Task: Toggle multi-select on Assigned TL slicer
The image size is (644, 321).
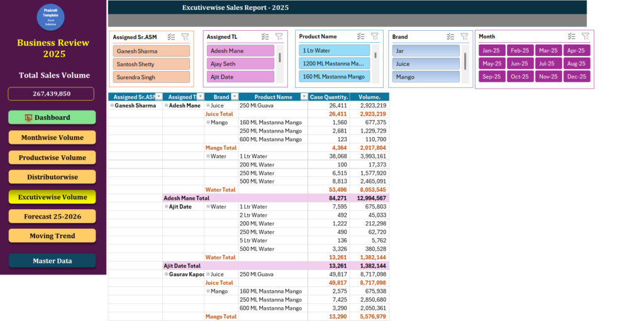Action: (x=265, y=36)
